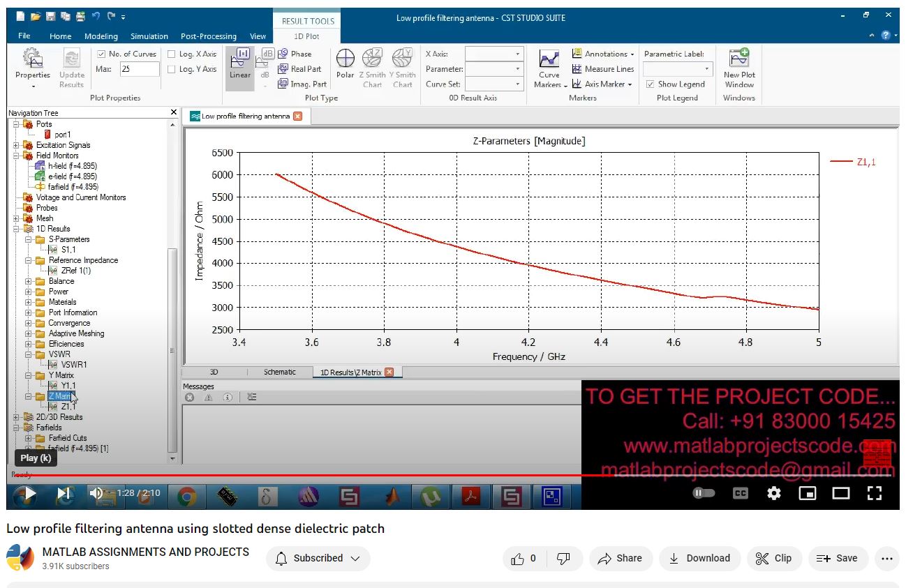
Task: Toggle the No. of Curves checkbox
Action: 101,54
